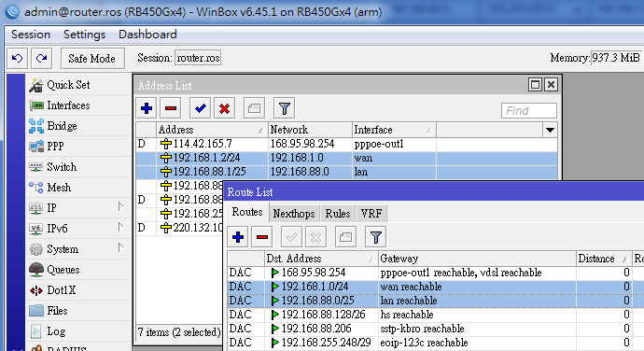The image size is (644, 351).
Task: Sort by Network column header
Action: click(x=310, y=130)
